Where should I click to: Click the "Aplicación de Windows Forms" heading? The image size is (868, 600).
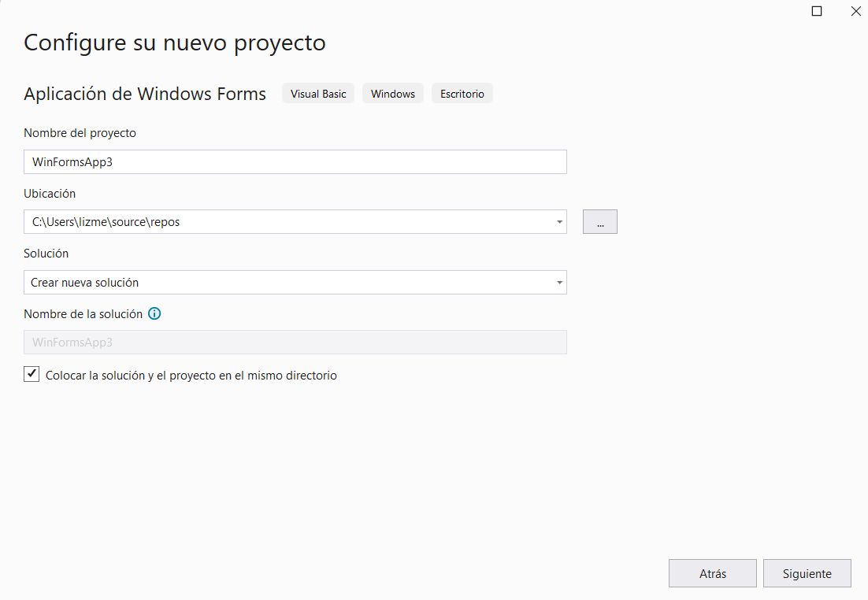[x=144, y=93]
